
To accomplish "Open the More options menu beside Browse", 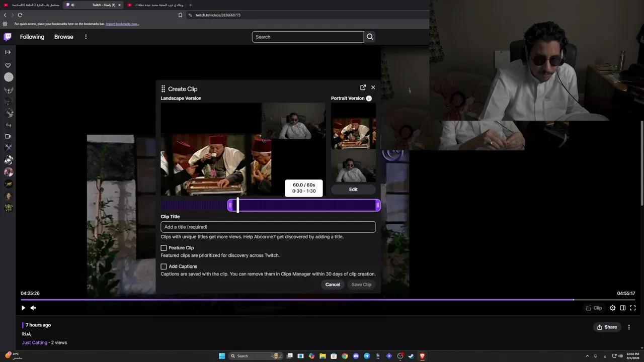I will pyautogui.click(x=86, y=37).
